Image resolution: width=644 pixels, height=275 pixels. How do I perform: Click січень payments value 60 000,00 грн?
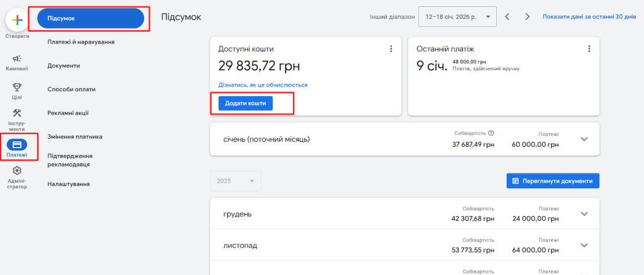536,144
